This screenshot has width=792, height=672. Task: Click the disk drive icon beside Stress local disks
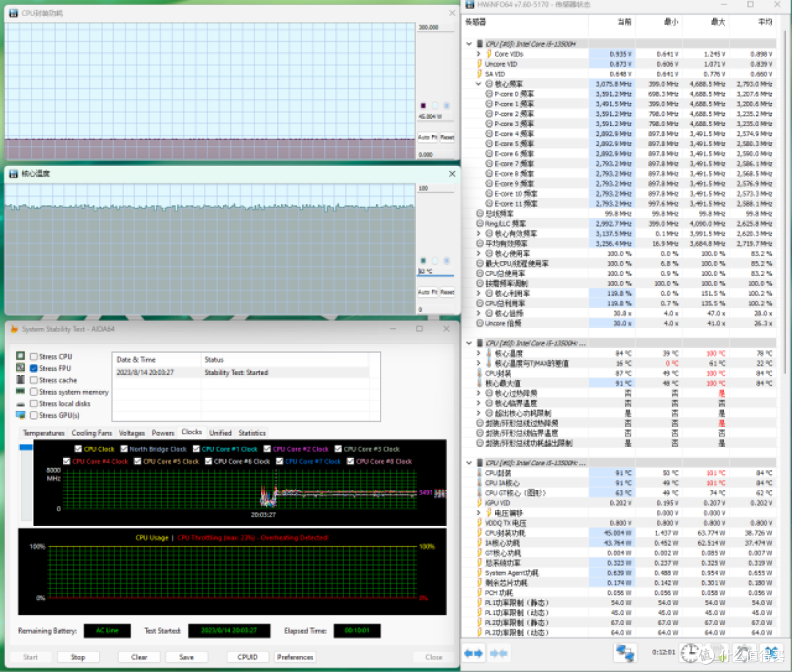(21, 403)
